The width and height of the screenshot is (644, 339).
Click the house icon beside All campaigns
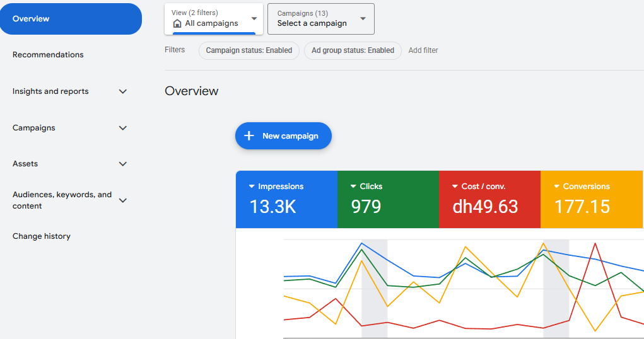coord(177,23)
